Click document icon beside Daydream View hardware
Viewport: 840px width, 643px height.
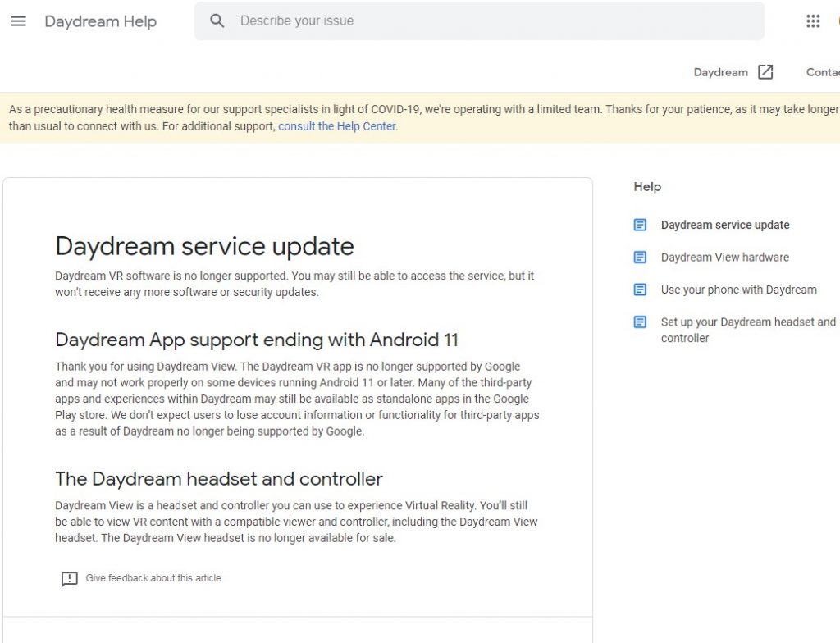click(x=640, y=258)
